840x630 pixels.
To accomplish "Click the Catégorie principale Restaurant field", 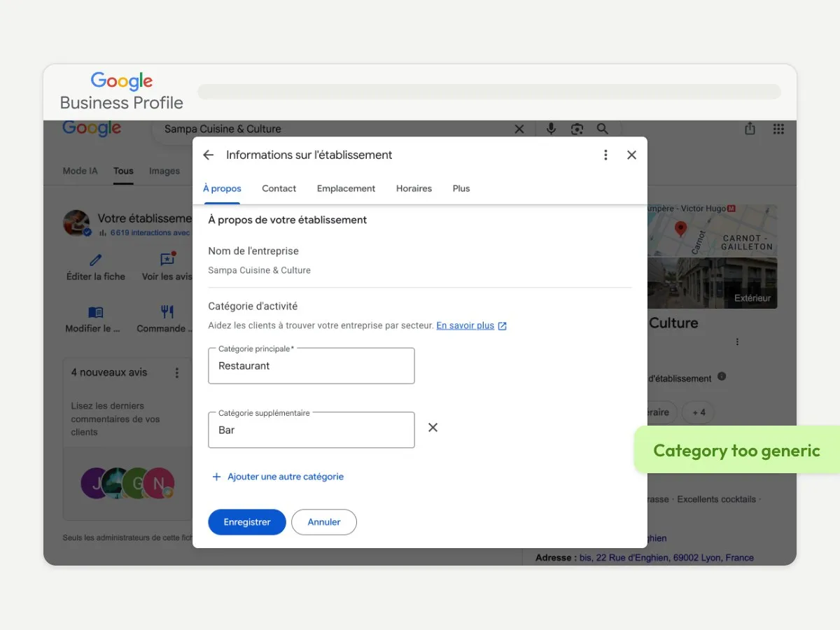I will (311, 365).
